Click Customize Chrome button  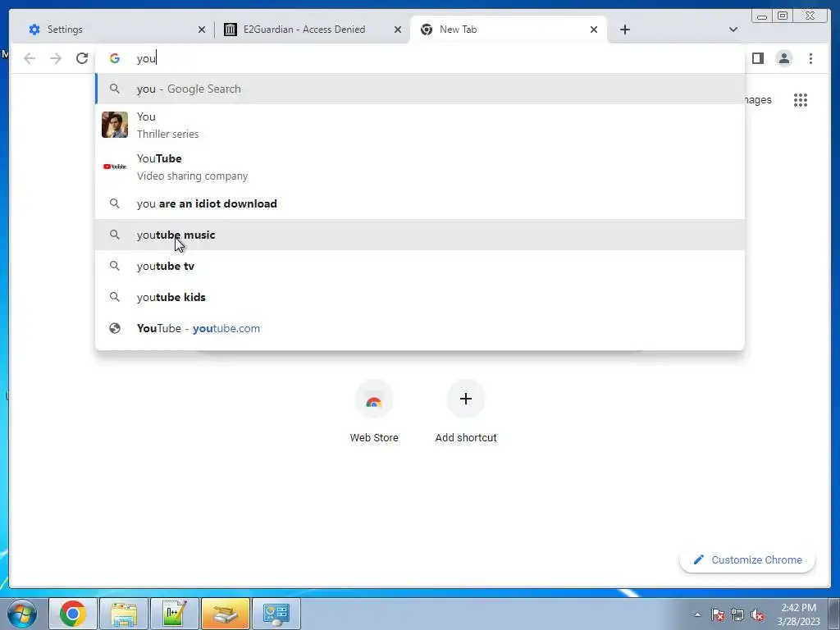(747, 559)
